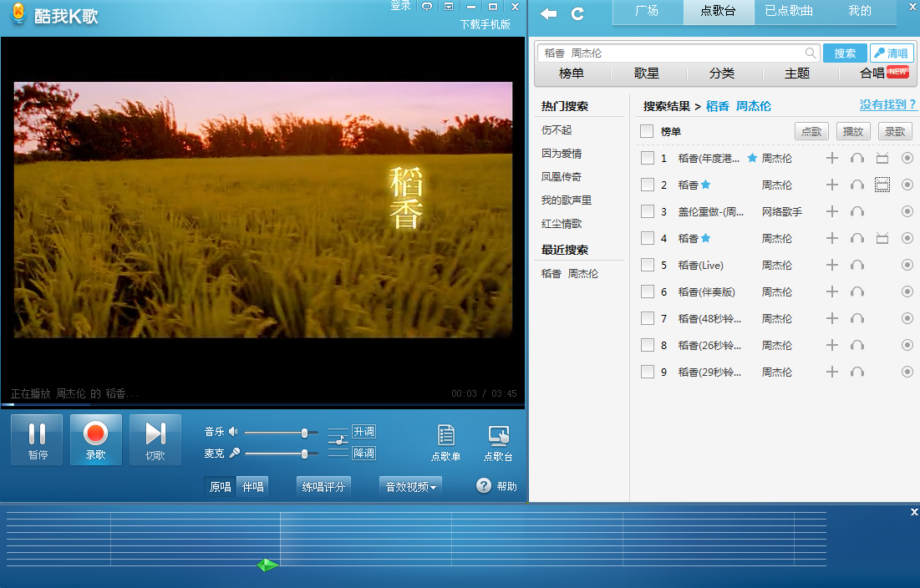Add 稻香(年度港... with its plus icon
The image size is (920, 588).
832,159
